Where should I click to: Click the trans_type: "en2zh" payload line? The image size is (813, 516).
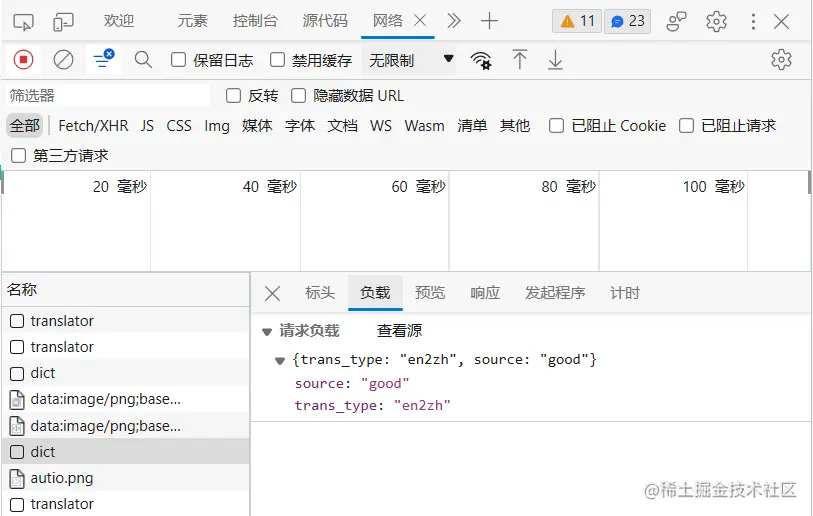(372, 406)
